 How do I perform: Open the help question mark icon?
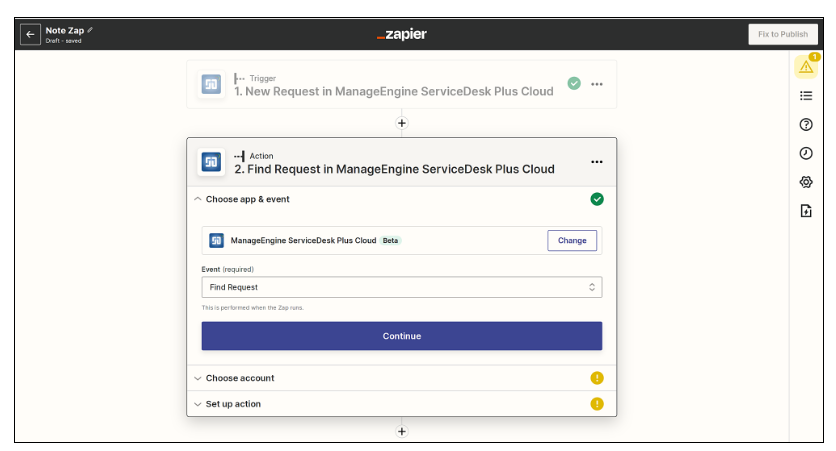click(x=806, y=125)
